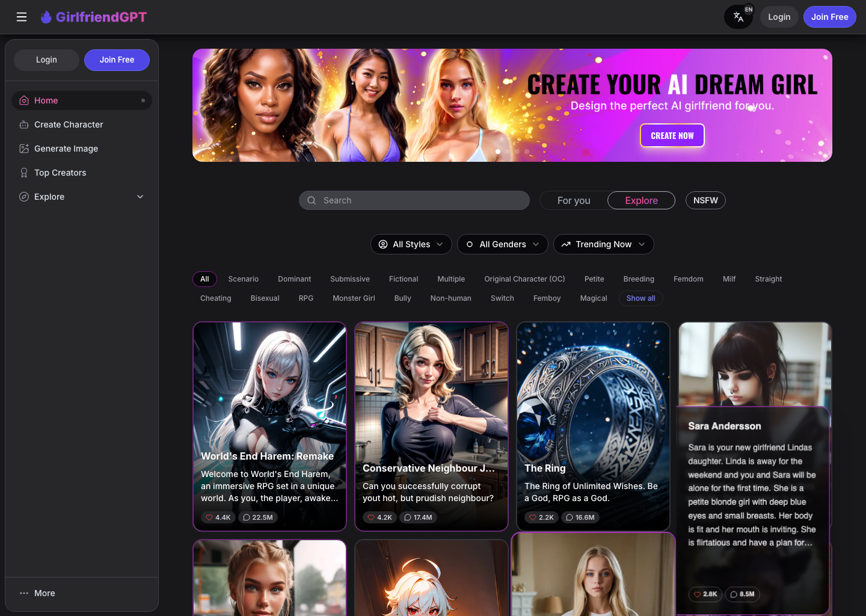
Task: Click the CREATE NOW banner button
Action: (672, 135)
